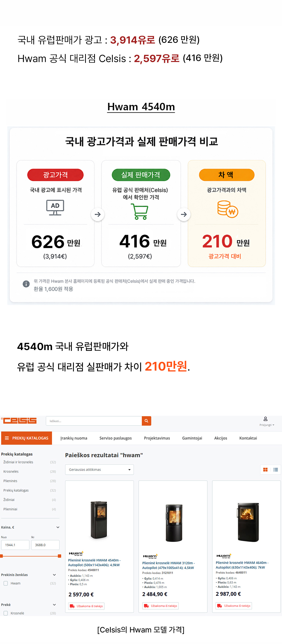Open Projektavimas menu item
282x644 pixels.
[x=157, y=438]
